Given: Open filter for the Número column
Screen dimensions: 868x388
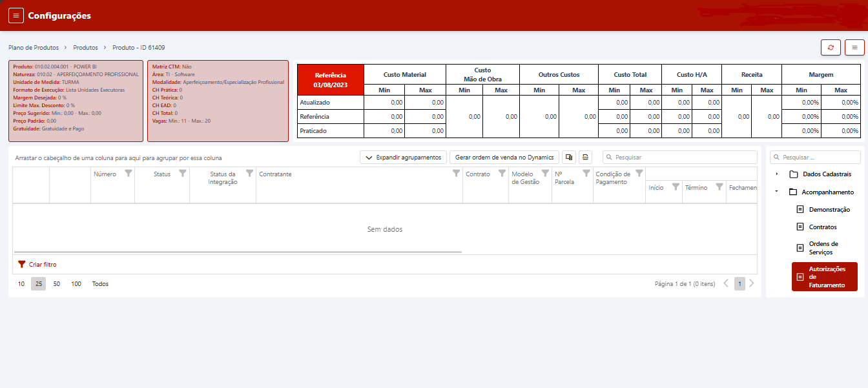Looking at the screenshot, I should [x=129, y=174].
